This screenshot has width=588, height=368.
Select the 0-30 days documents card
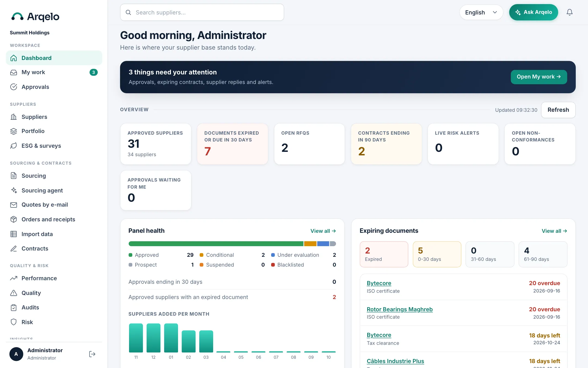coord(437,254)
